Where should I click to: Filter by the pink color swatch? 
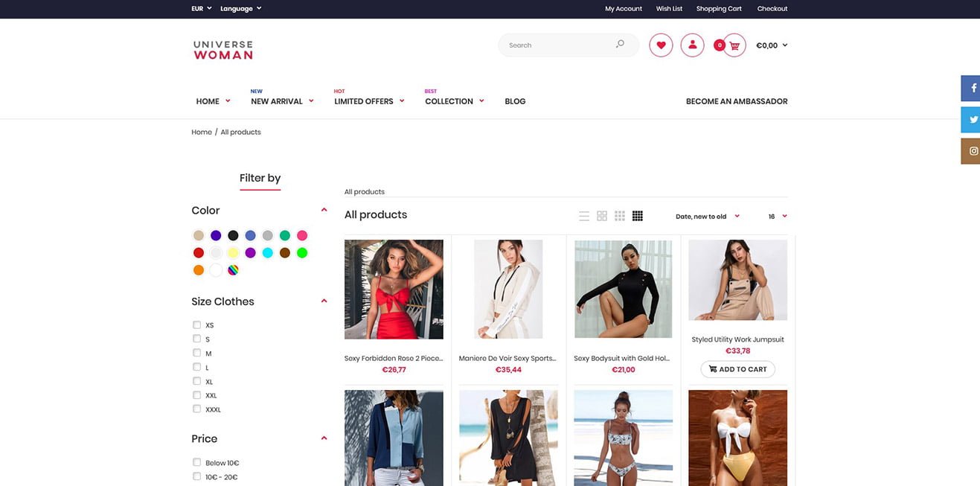tap(302, 235)
